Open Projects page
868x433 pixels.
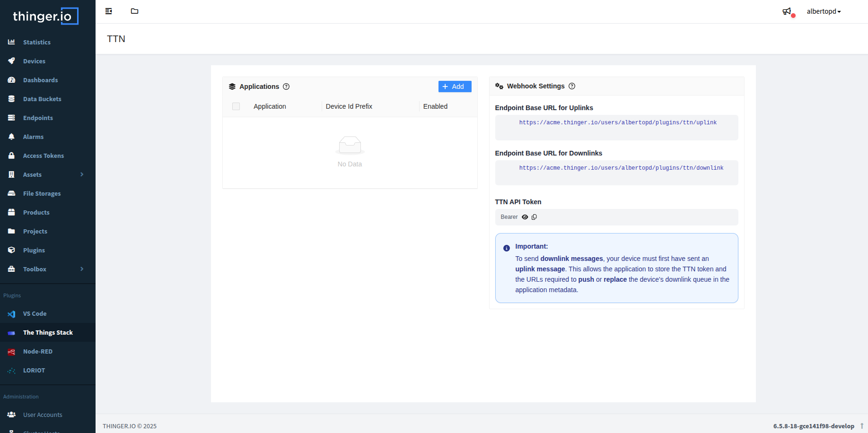pyautogui.click(x=48, y=231)
